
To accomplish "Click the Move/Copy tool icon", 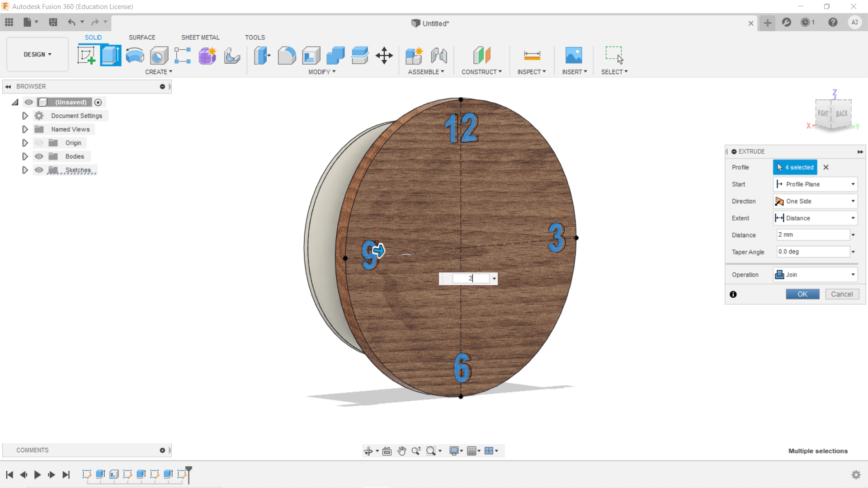I will (384, 56).
